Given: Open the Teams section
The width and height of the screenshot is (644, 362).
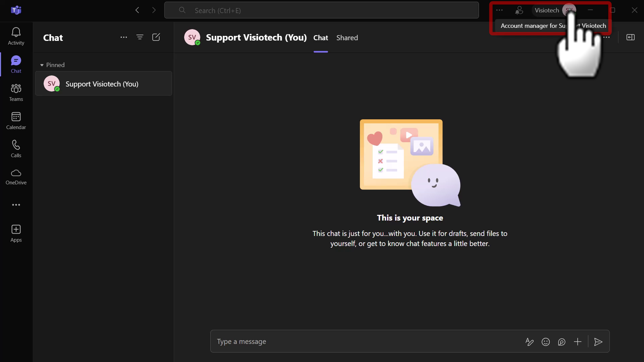Looking at the screenshot, I should tap(16, 93).
